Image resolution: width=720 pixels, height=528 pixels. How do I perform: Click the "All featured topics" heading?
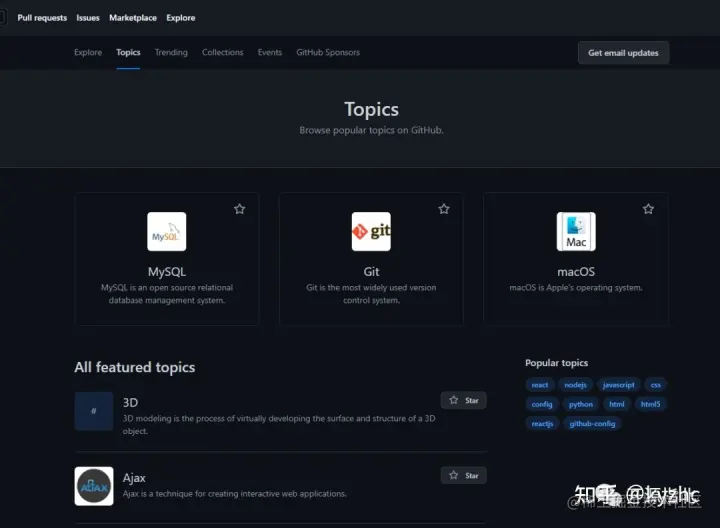tap(135, 367)
